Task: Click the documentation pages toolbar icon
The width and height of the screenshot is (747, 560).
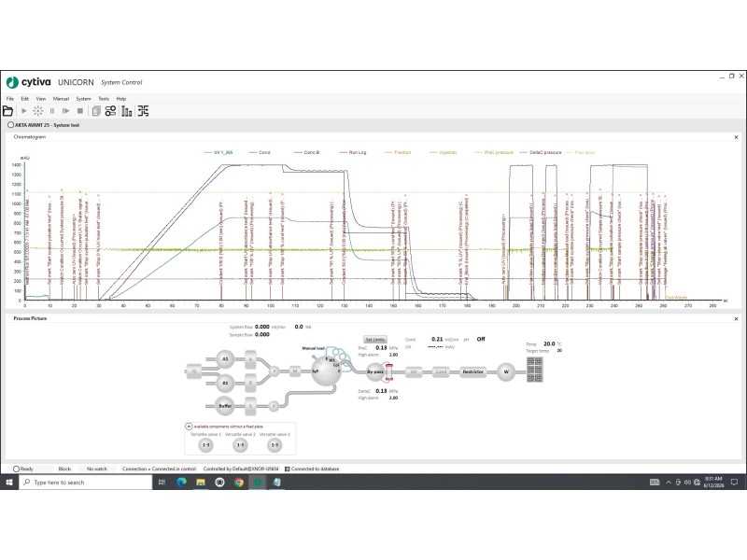Action: pyautogui.click(x=96, y=111)
